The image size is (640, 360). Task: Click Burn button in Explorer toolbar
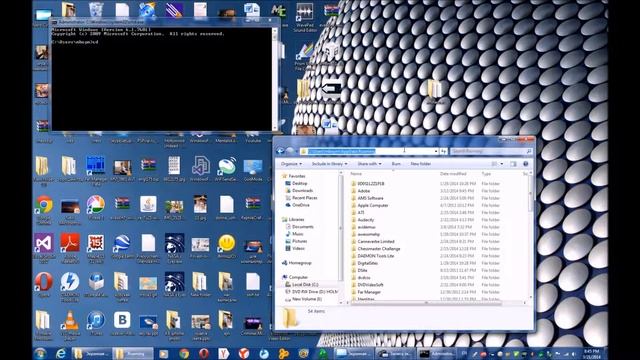(x=396, y=164)
